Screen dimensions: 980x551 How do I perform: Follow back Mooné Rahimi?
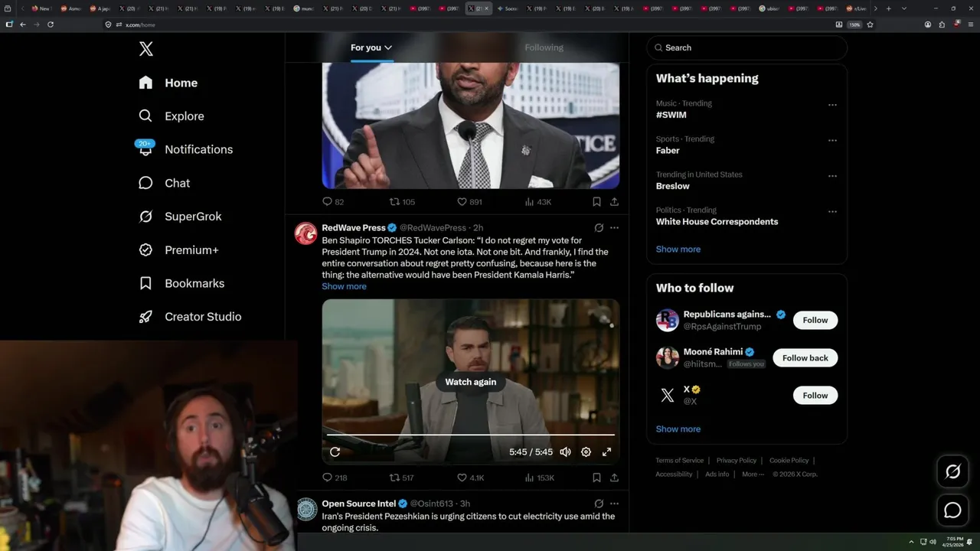[805, 357]
